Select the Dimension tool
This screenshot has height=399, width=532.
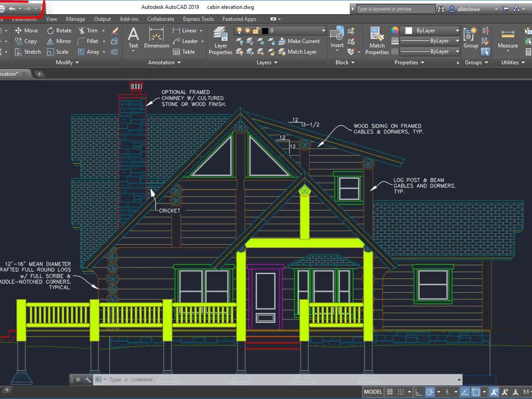pos(156,38)
